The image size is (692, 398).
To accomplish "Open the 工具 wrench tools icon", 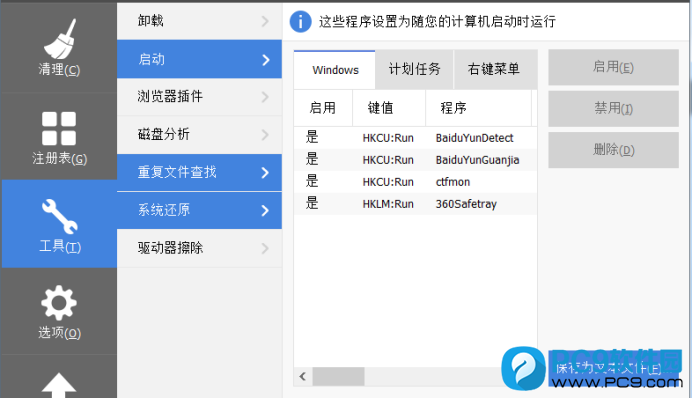I will [60, 216].
